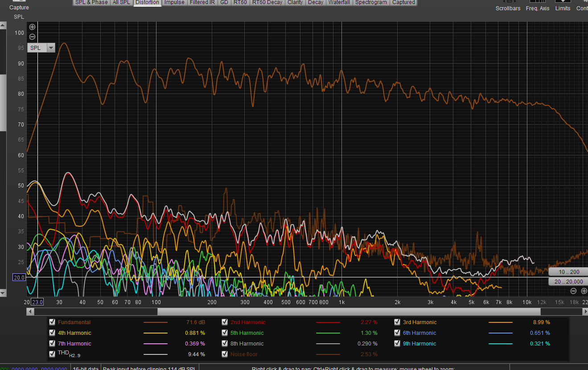
Task: Toggle the 4th Harmonic checkbox
Action: (52, 333)
